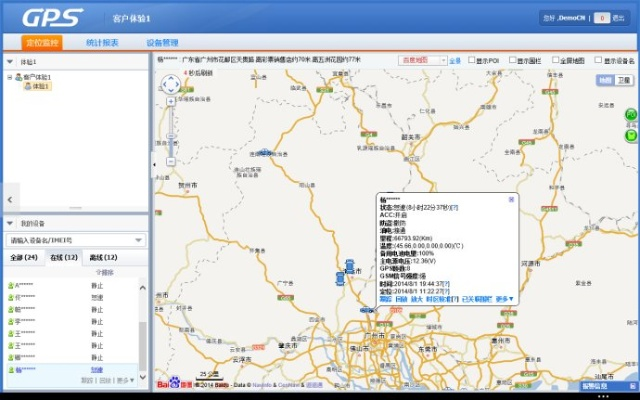Image resolution: width=640 pixels, height=400 pixels.
Task: Click the panel collapse arrow beside map
Action: click(x=153, y=162)
